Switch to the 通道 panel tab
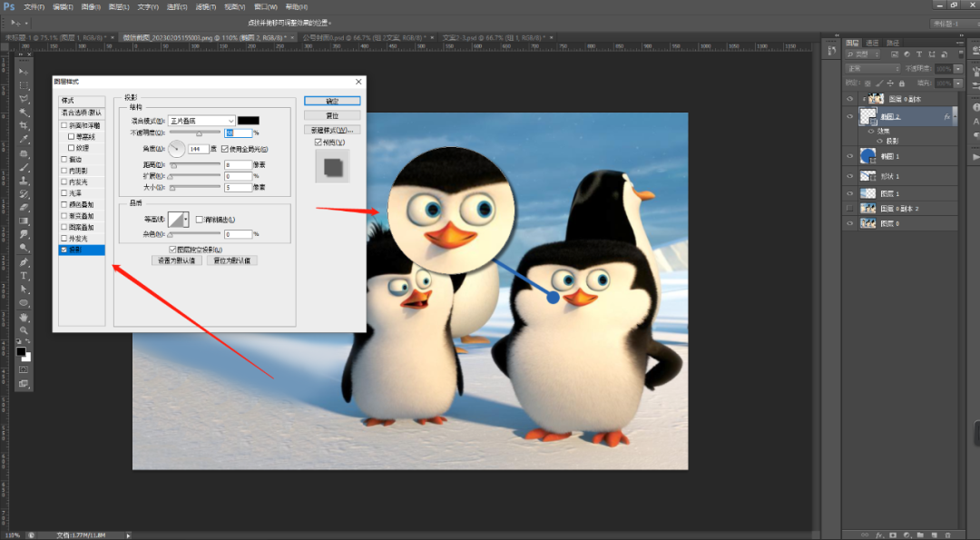The image size is (980, 540). pyautogui.click(x=873, y=44)
